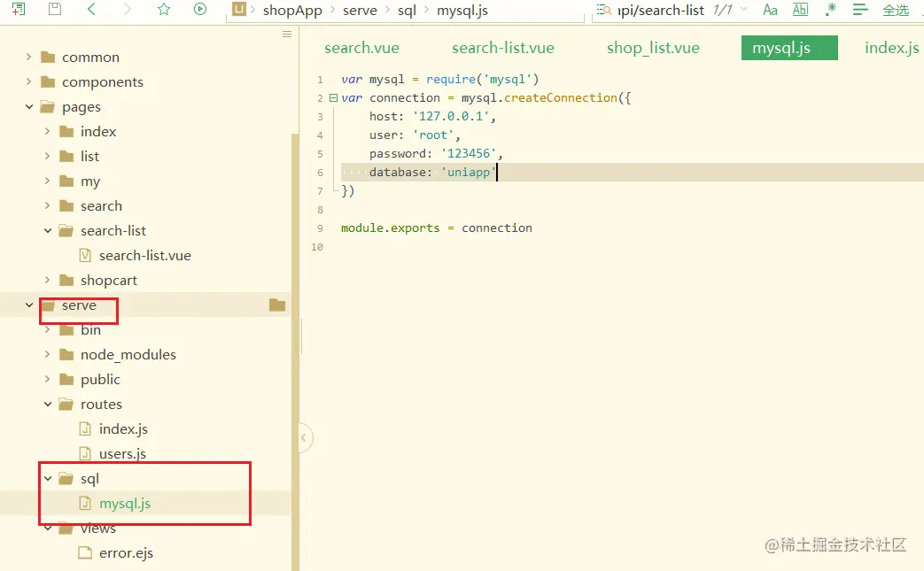The image size is (924, 571).
Task: Select the node_modules folder name
Action: tap(128, 355)
